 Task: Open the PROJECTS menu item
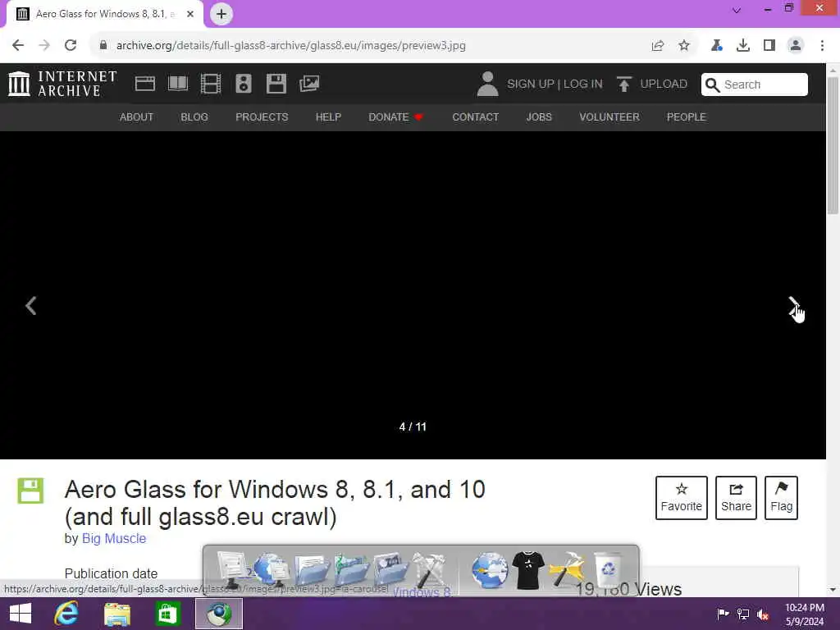click(262, 116)
